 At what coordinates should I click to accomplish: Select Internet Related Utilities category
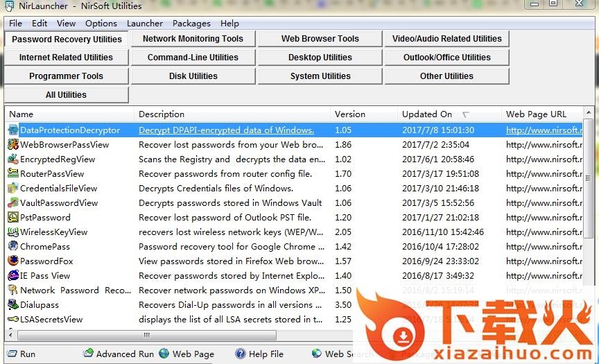click(x=66, y=58)
